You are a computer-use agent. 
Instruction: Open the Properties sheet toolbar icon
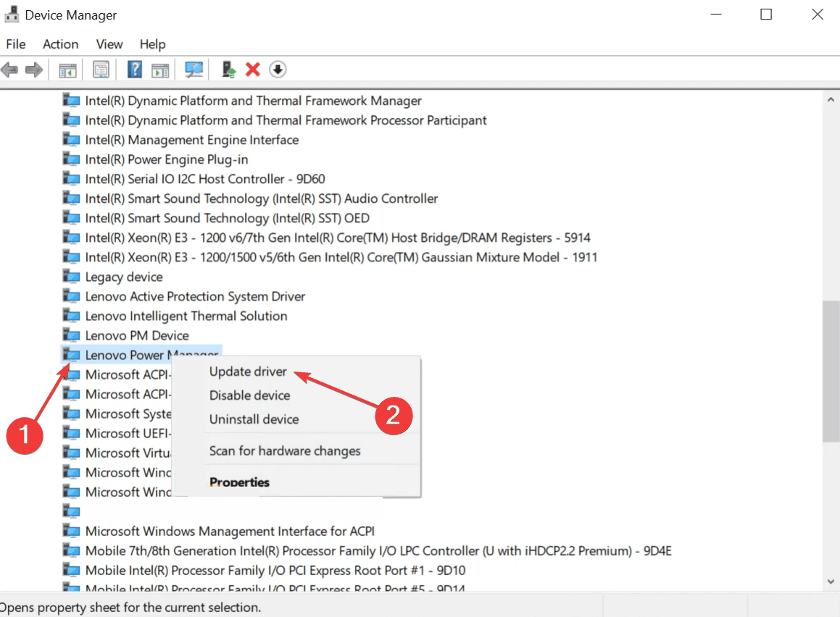[x=101, y=70]
